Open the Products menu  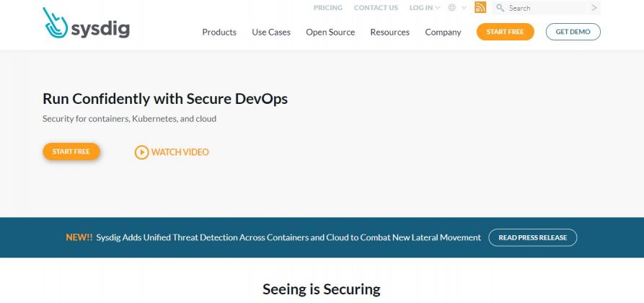pyautogui.click(x=219, y=32)
